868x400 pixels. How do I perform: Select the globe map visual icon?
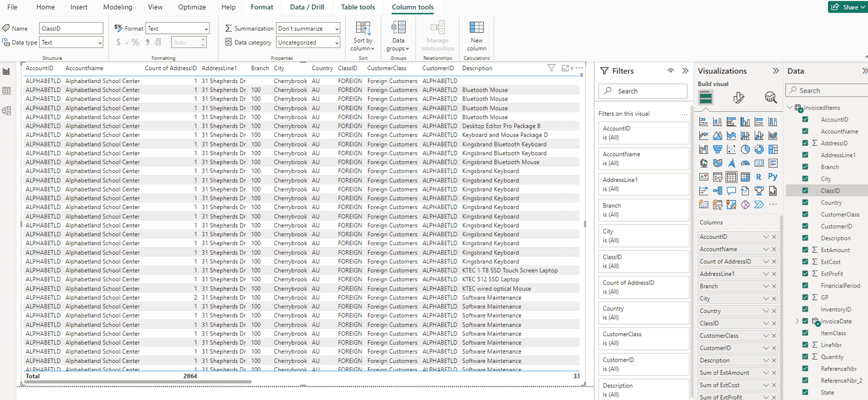[x=703, y=163]
